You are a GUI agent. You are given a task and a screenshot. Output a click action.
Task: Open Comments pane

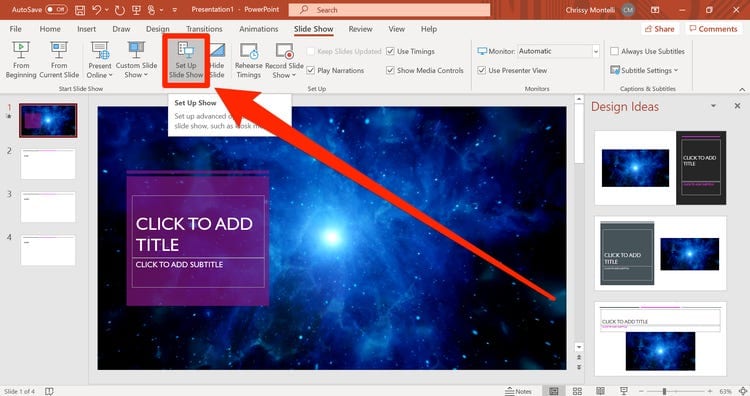713,29
